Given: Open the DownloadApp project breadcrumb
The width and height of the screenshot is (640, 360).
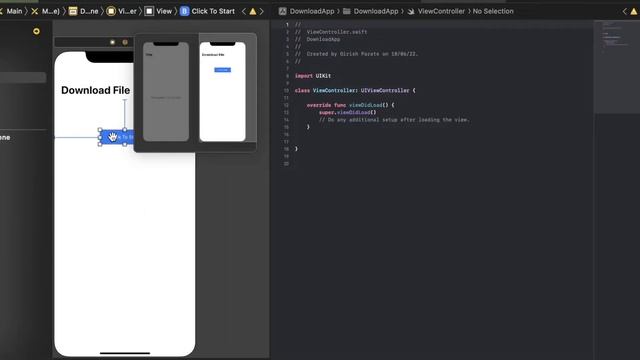Looking at the screenshot, I should [x=307, y=11].
